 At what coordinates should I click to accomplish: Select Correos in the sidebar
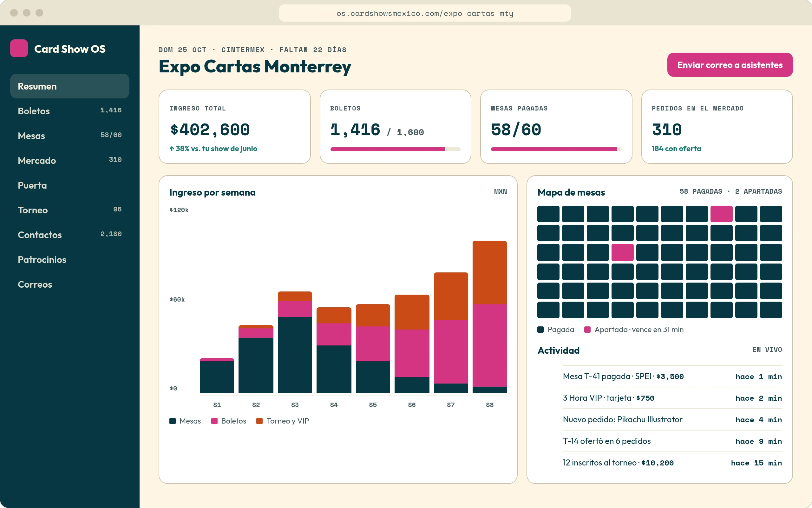pyautogui.click(x=69, y=284)
